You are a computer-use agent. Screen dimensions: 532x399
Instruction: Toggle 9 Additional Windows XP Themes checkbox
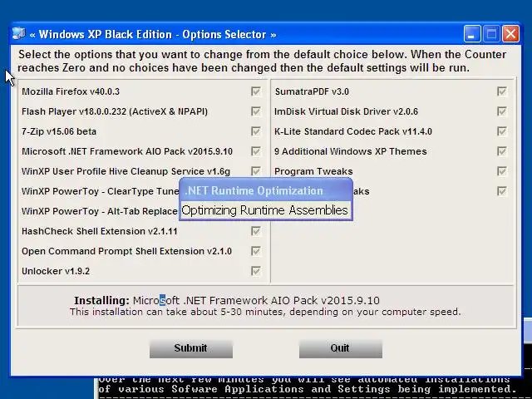(502, 151)
